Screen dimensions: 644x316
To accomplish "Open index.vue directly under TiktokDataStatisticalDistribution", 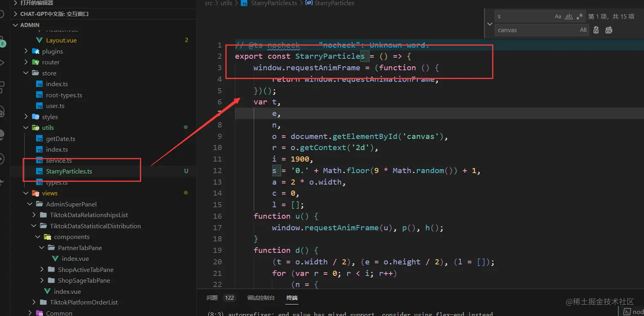I will (x=67, y=292).
